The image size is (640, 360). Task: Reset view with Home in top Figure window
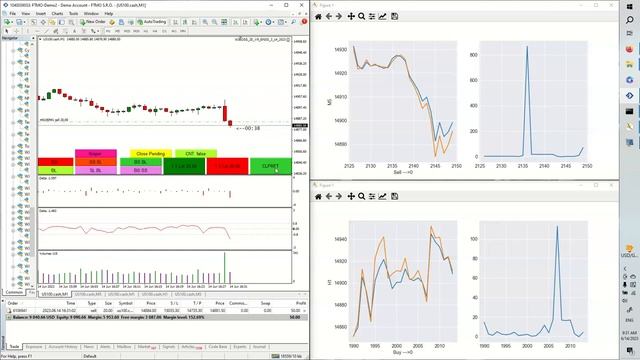pos(318,16)
